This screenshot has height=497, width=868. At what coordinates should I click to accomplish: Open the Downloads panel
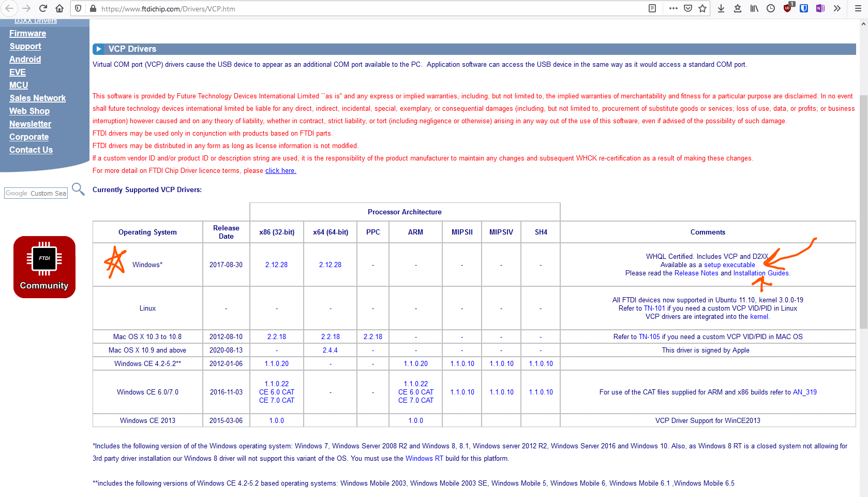coord(721,8)
